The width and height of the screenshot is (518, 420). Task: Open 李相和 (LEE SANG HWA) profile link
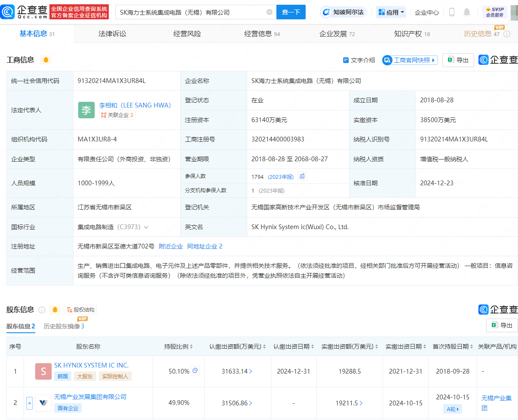click(135, 105)
